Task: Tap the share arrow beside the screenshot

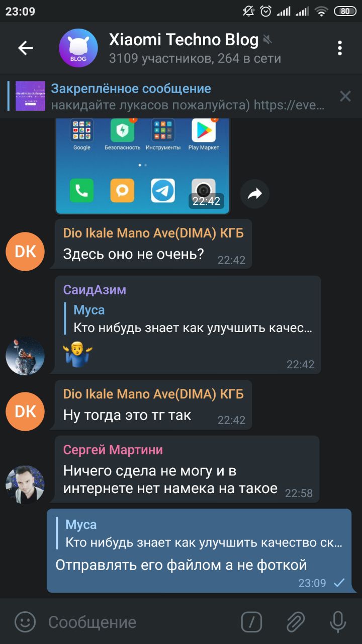Action: [255, 194]
